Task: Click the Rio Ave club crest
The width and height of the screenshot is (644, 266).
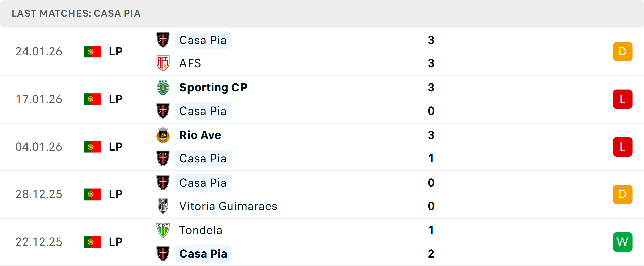Action: pyautogui.click(x=163, y=135)
